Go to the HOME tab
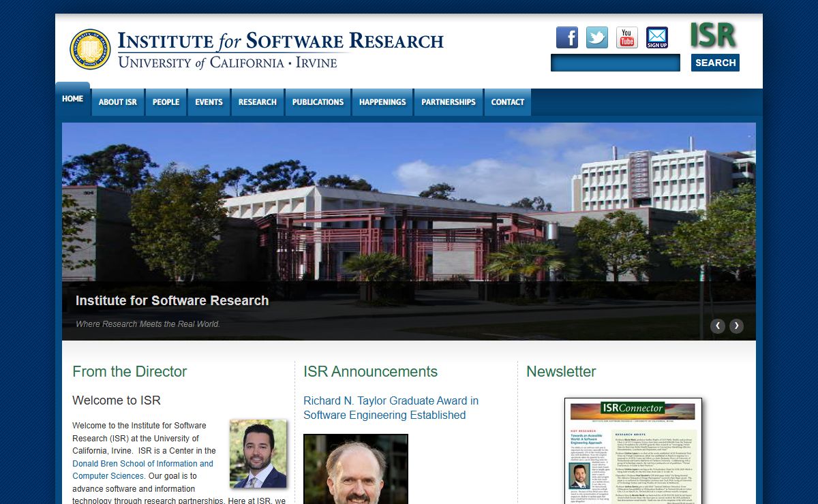The height and width of the screenshot is (504, 818). (x=73, y=99)
